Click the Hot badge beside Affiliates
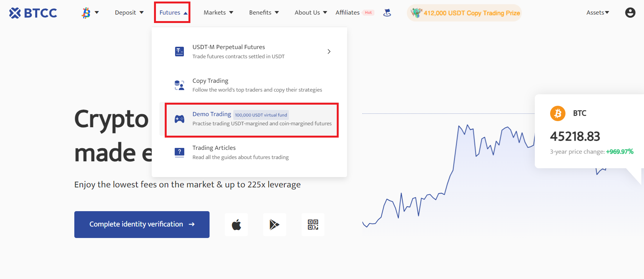 [x=368, y=13]
